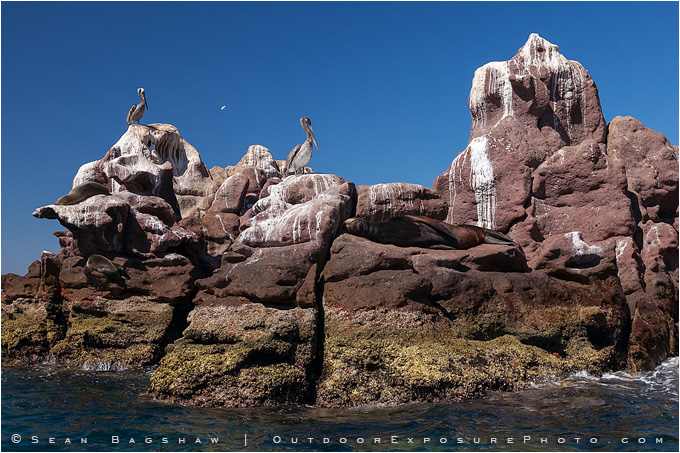Click the small white speck in sky

(223, 108)
